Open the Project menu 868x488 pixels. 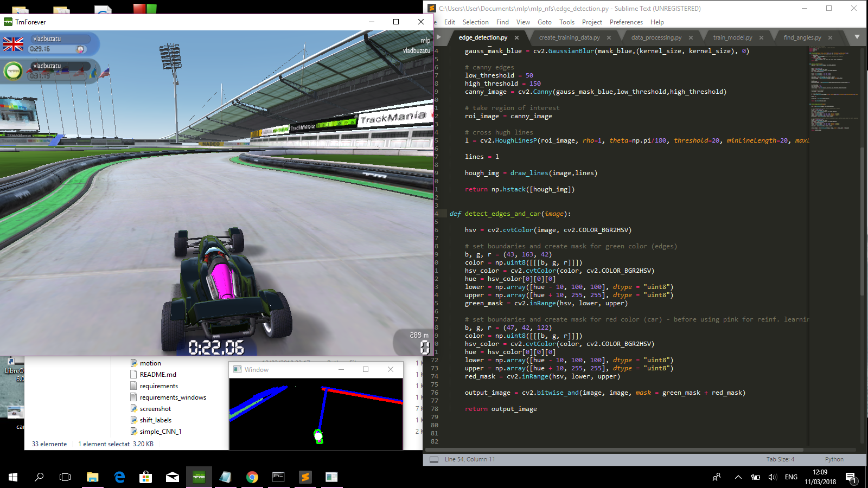tap(592, 22)
